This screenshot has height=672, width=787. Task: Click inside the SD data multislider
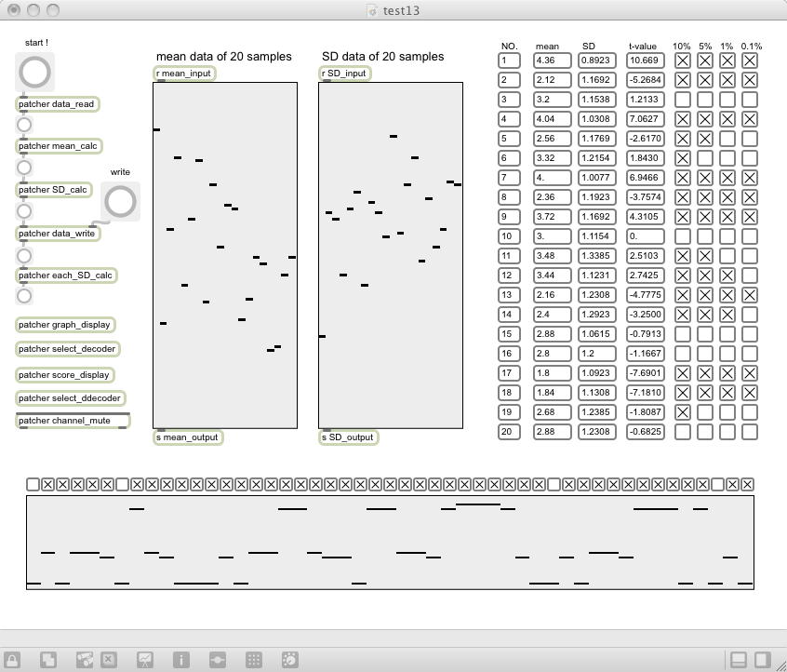[x=391, y=255]
